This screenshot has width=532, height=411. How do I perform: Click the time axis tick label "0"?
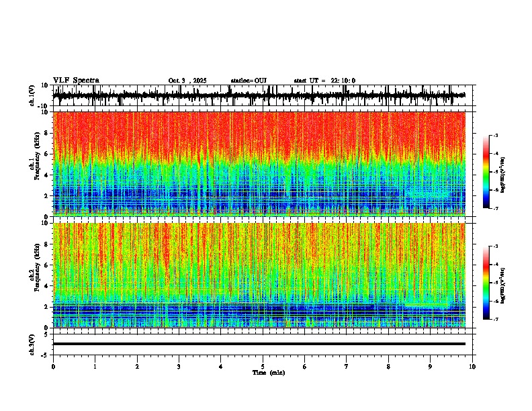point(53,367)
